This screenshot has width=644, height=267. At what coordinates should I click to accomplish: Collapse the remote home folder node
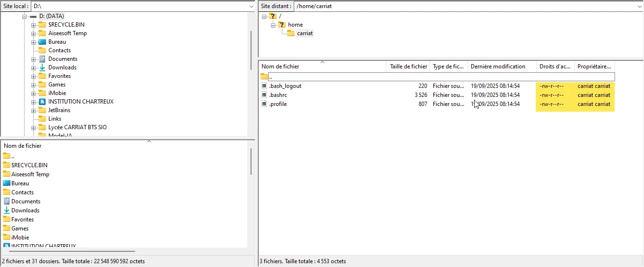pyautogui.click(x=273, y=25)
